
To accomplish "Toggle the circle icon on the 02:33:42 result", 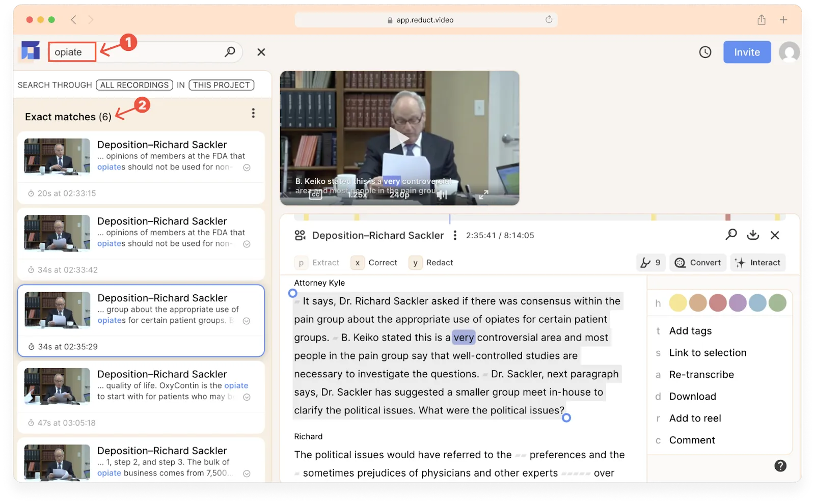I will click(x=247, y=244).
